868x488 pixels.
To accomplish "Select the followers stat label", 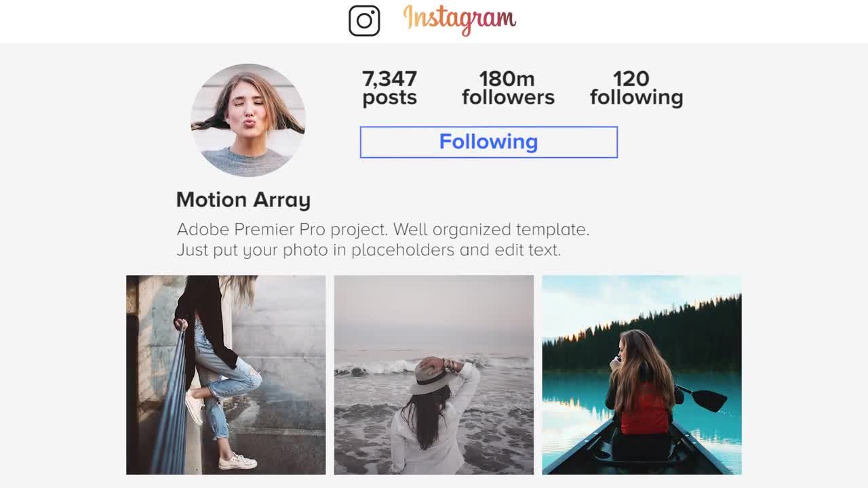I will 507,98.
